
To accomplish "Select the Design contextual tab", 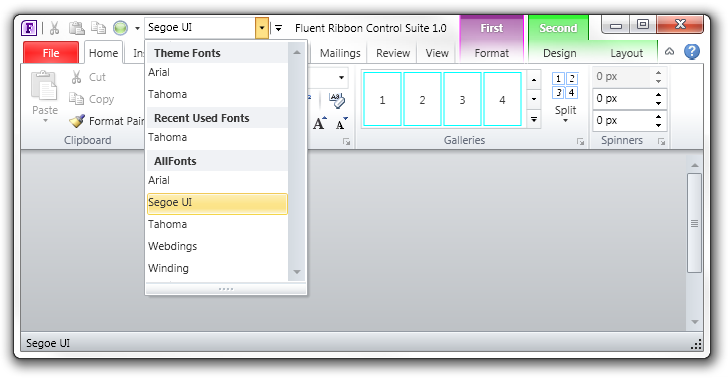I will (559, 53).
